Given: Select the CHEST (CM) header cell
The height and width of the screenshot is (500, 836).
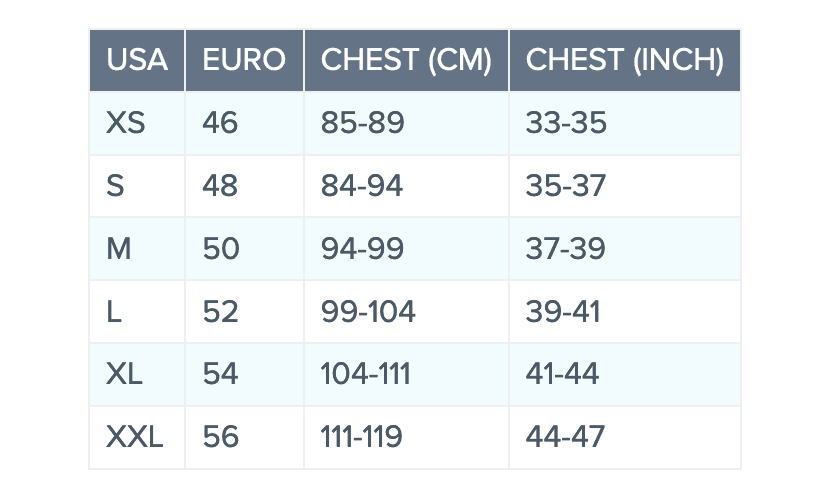Looking at the screenshot, I should click(x=406, y=60).
